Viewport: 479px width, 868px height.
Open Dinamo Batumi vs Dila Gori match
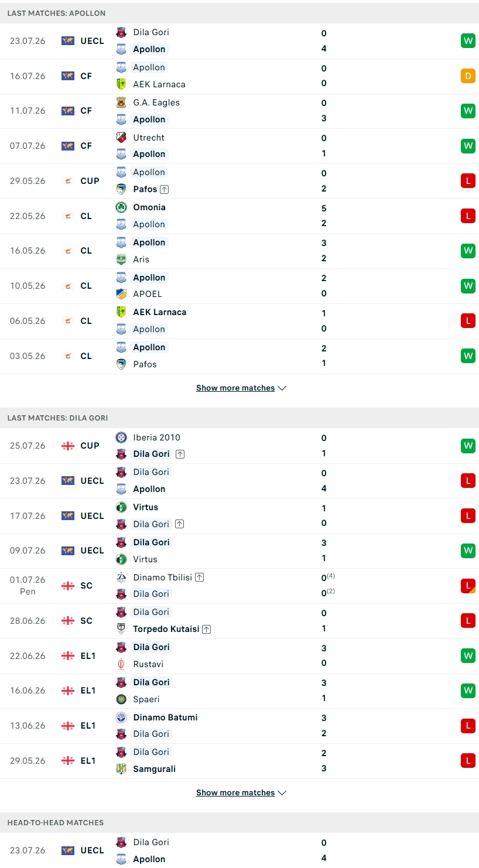tap(239, 726)
